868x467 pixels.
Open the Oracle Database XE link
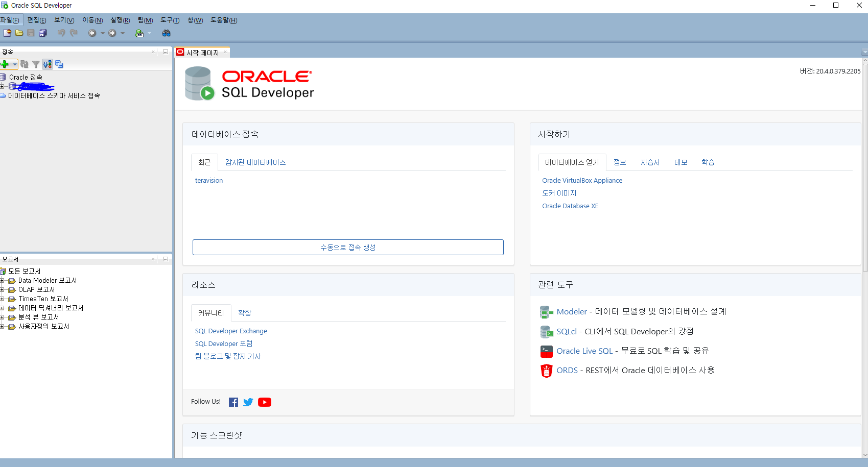tap(570, 206)
